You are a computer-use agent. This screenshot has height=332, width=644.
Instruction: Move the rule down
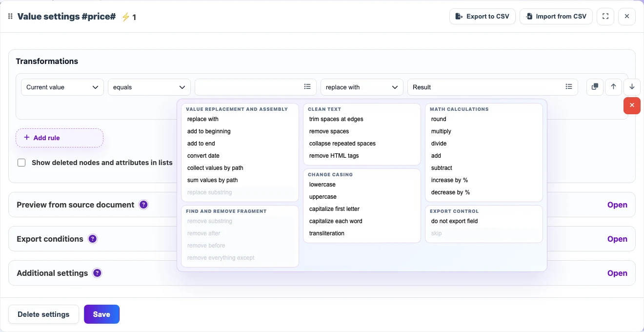[632, 87]
